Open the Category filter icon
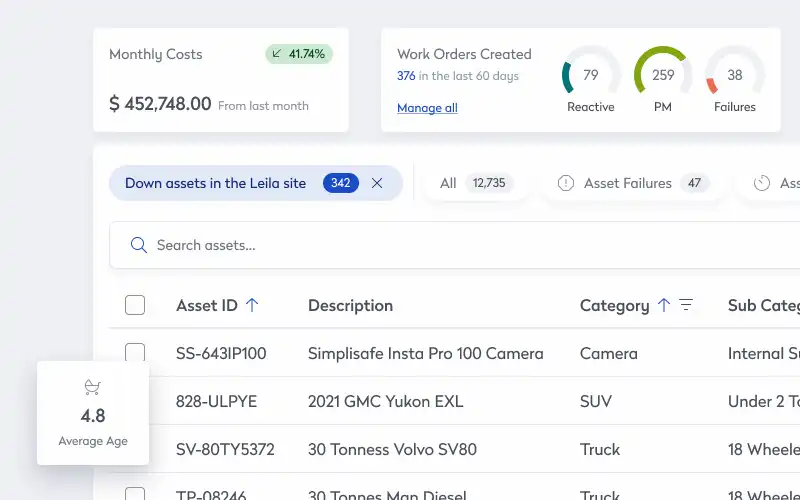The height and width of the screenshot is (500, 800). tap(686, 305)
